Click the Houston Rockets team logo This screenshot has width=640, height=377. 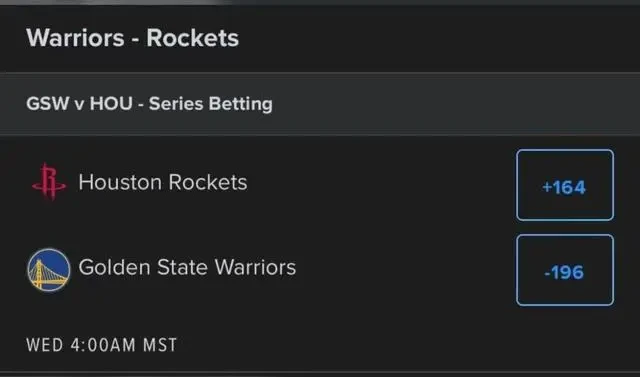click(49, 182)
